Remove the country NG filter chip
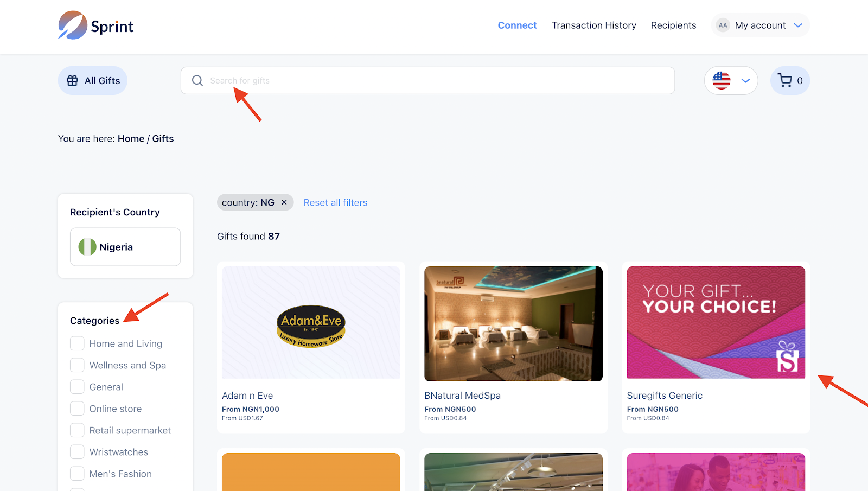Viewport: 868px width, 491px height. click(284, 202)
